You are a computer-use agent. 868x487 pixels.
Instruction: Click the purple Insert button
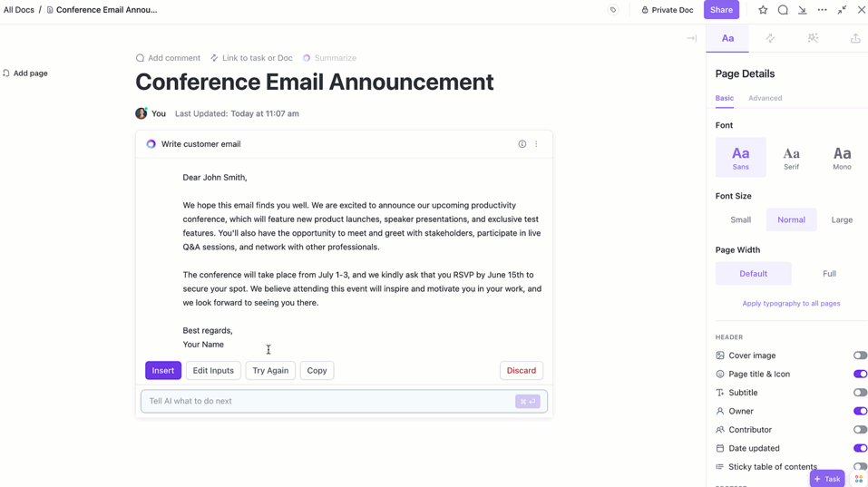[163, 370]
